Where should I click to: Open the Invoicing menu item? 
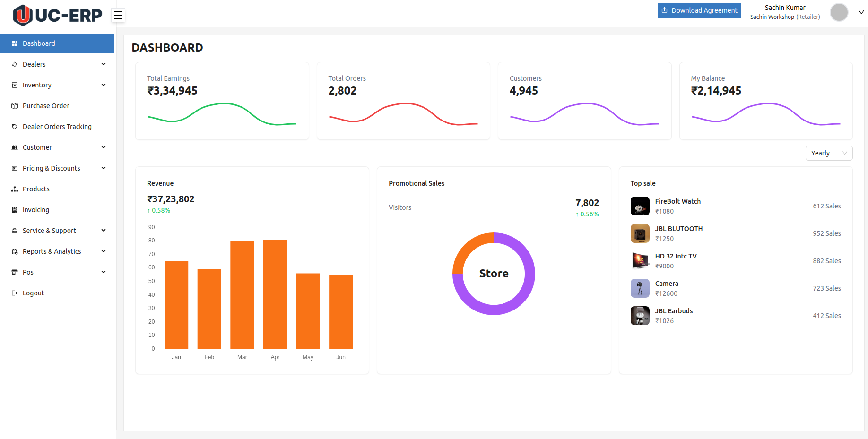tap(57, 210)
